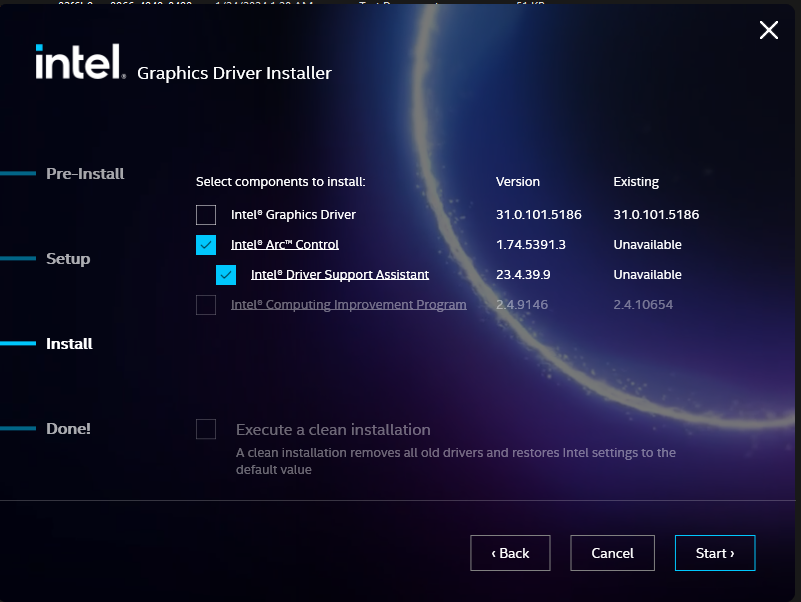
Task: Select the Done! step in the sidebar
Action: 68,428
